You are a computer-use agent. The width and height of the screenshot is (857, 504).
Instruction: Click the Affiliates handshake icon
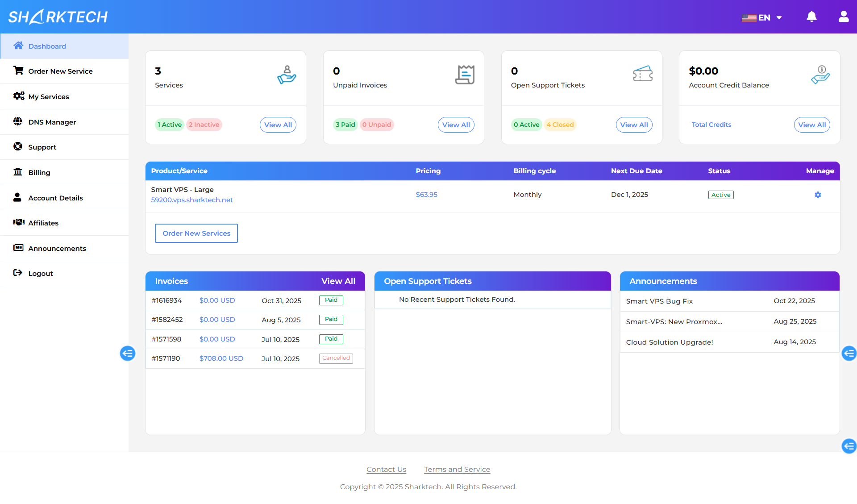click(x=19, y=222)
